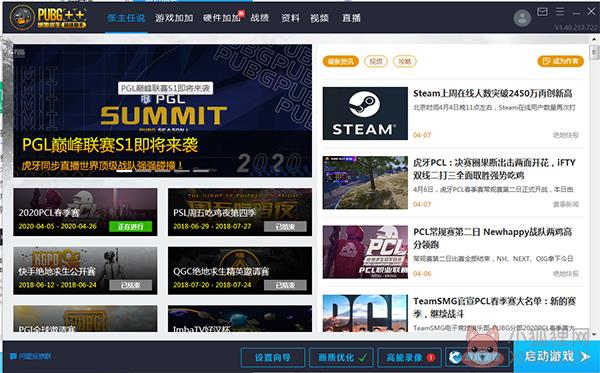Click the PUBG++ logo icon
The width and height of the screenshot is (600, 373).
(22, 18)
